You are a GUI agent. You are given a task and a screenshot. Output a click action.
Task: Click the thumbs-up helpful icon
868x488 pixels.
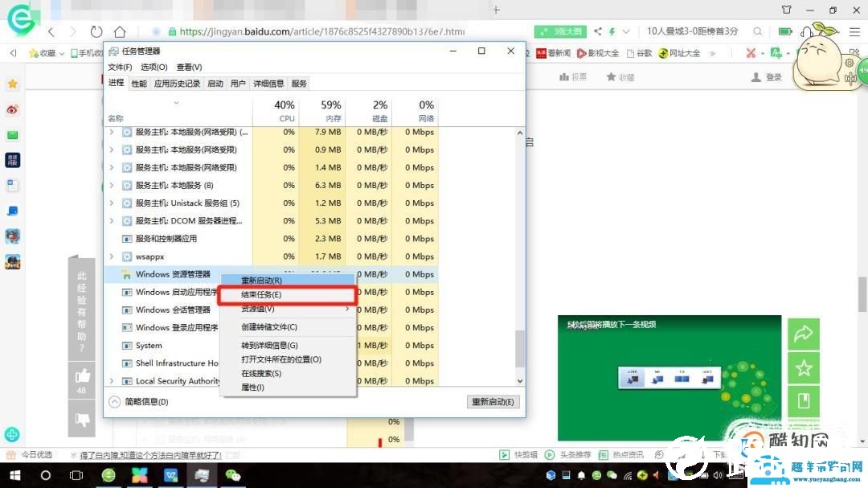coord(83,377)
